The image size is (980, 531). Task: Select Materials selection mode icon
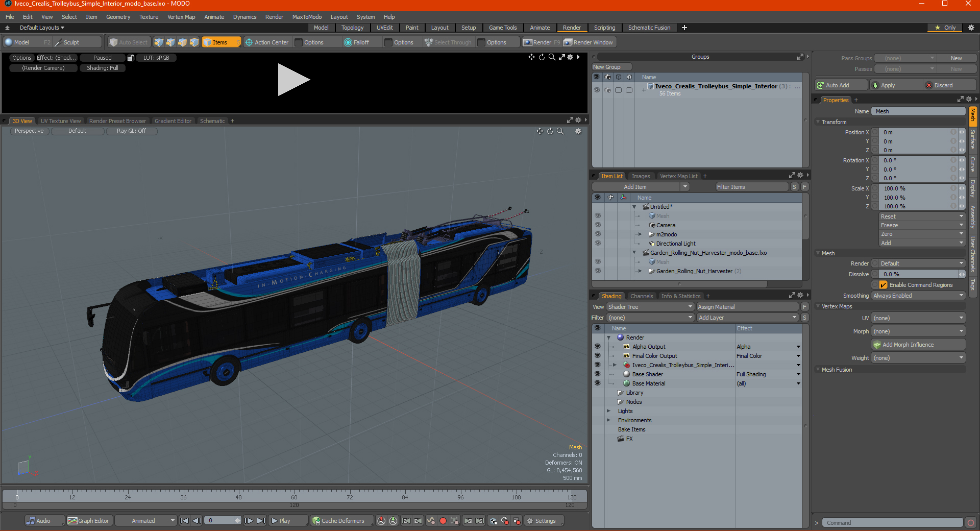(194, 42)
